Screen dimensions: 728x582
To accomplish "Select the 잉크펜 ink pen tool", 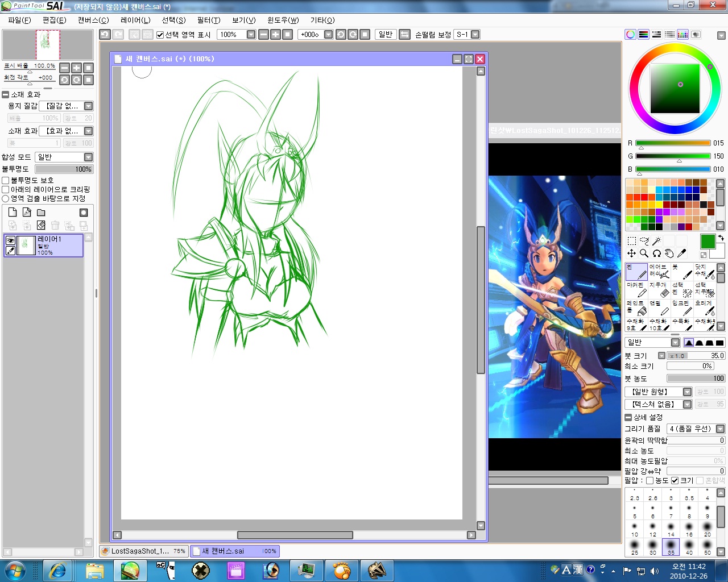I will pyautogui.click(x=682, y=308).
